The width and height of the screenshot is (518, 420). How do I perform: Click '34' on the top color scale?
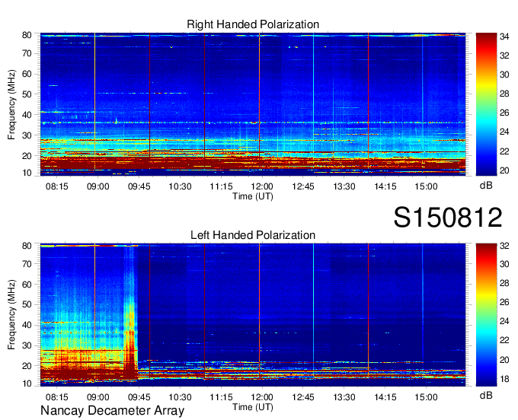504,37
